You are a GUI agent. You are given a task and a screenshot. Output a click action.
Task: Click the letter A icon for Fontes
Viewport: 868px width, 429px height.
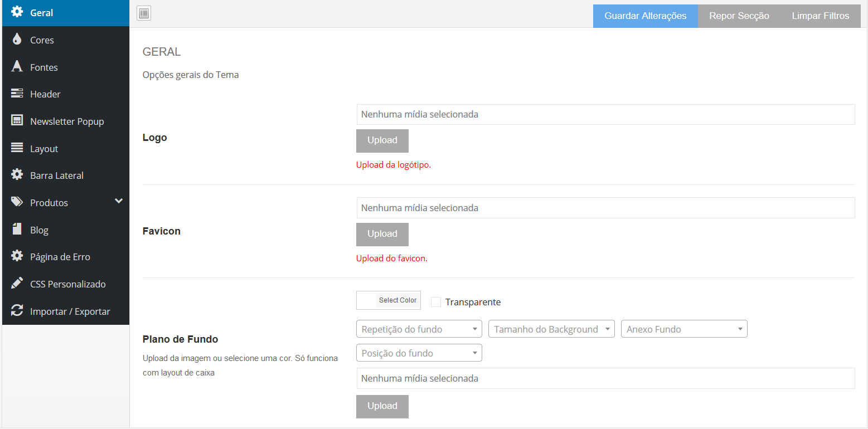[17, 67]
